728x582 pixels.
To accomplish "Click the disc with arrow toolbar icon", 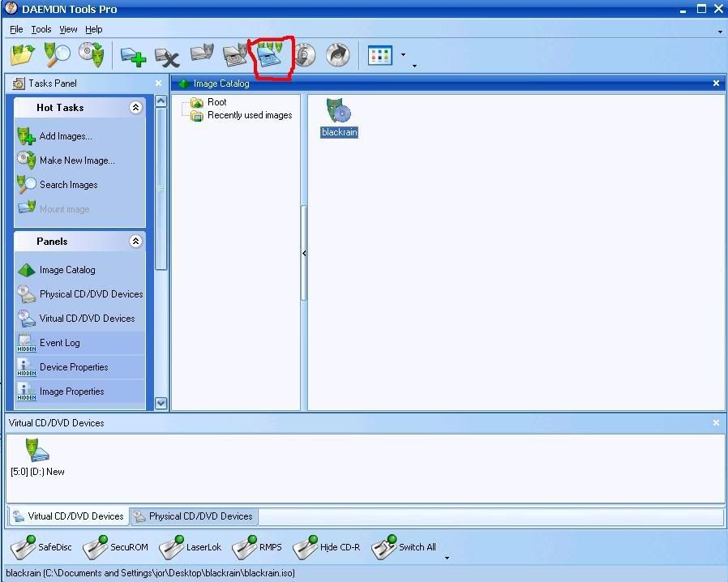I will click(305, 55).
